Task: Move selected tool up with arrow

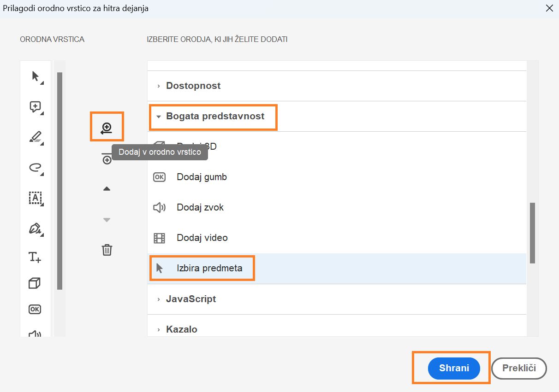Action: pyautogui.click(x=107, y=189)
